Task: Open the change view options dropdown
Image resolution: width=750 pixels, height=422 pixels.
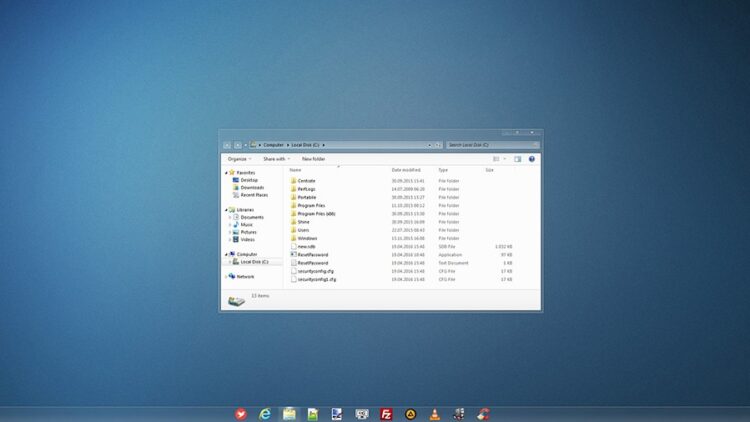Action: point(505,159)
